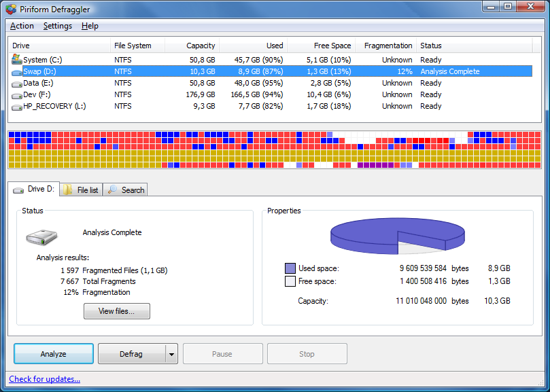Sort by the Used column header
Screen dimensions: 550x392
[x=254, y=46]
